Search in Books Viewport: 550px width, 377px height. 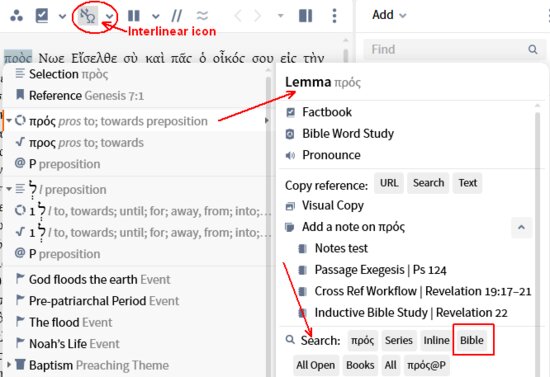point(360,365)
